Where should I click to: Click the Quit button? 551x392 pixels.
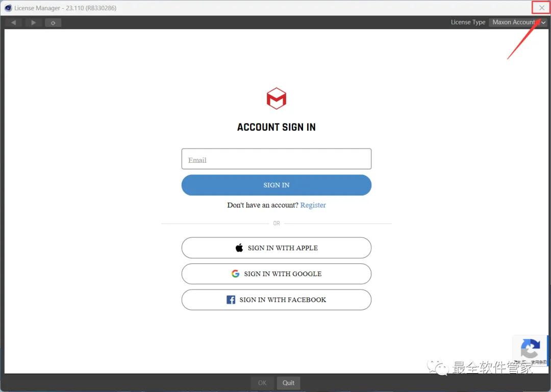pyautogui.click(x=288, y=383)
